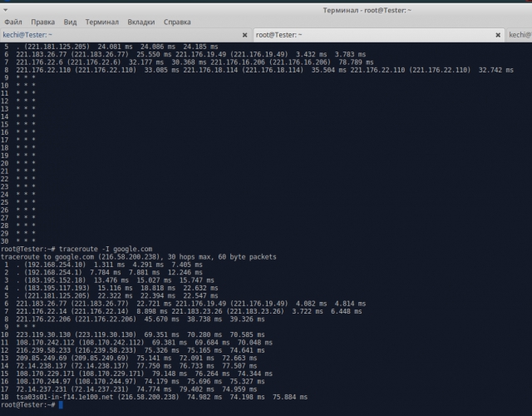Click 221.176.18.114 in first trace hop 8
The image size is (532, 416).
tap(210, 70)
